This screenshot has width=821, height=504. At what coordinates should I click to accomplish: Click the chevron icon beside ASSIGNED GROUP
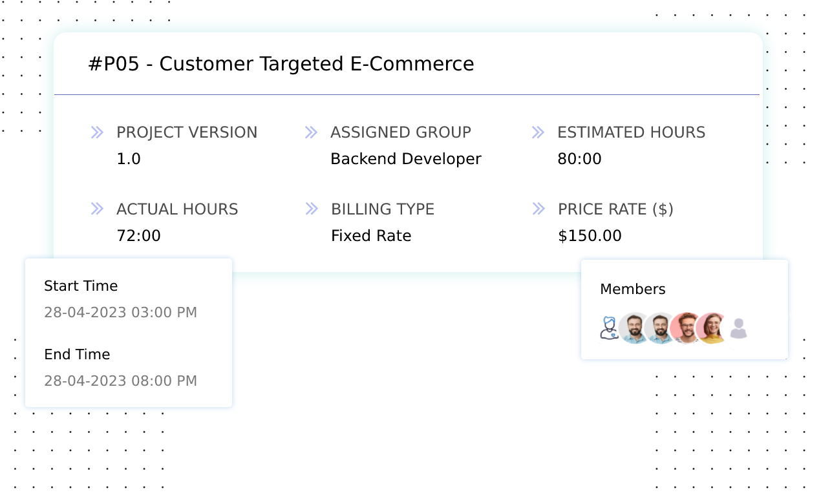pos(312,132)
